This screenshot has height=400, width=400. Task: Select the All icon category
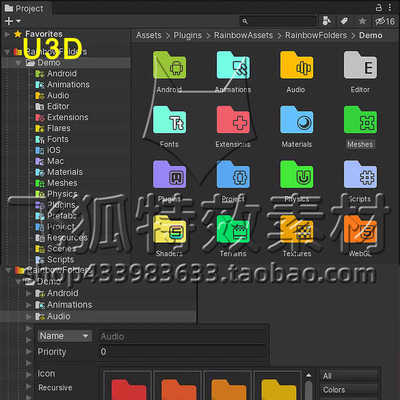(x=349, y=376)
